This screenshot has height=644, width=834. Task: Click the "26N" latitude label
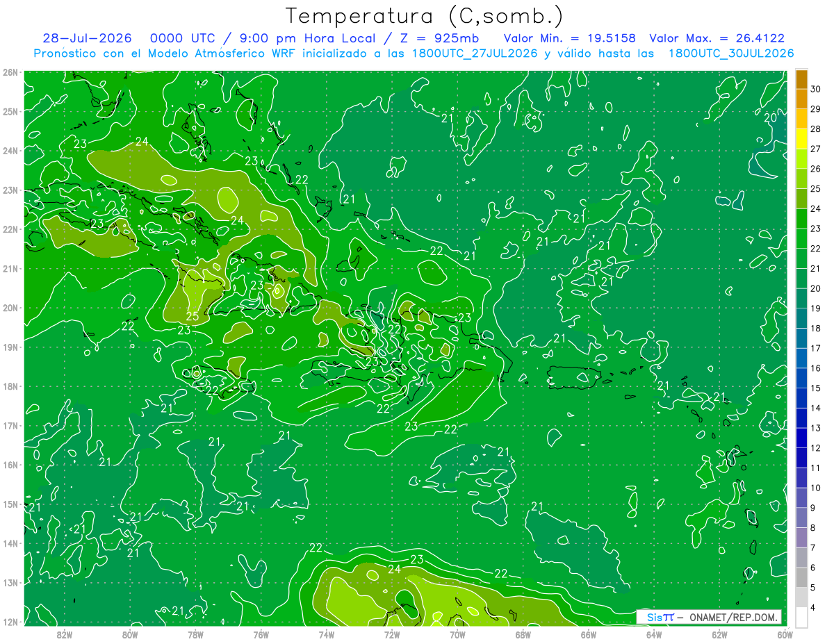tap(10, 72)
